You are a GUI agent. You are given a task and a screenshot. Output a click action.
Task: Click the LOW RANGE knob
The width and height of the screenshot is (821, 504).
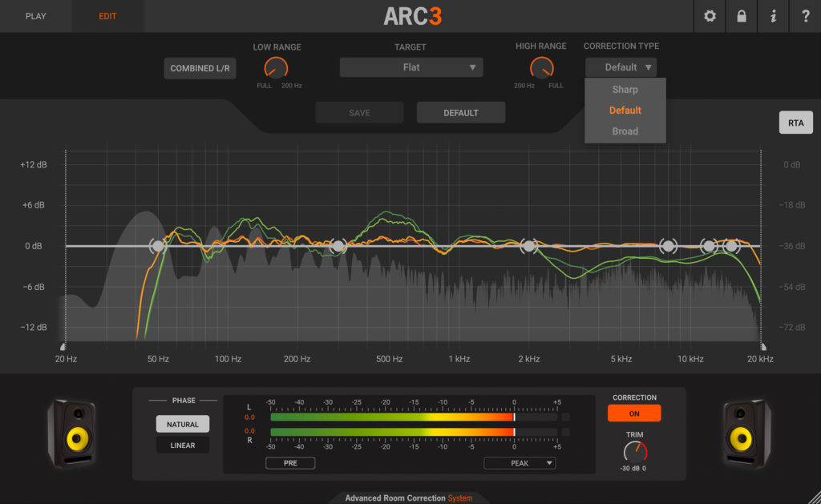tap(276, 69)
